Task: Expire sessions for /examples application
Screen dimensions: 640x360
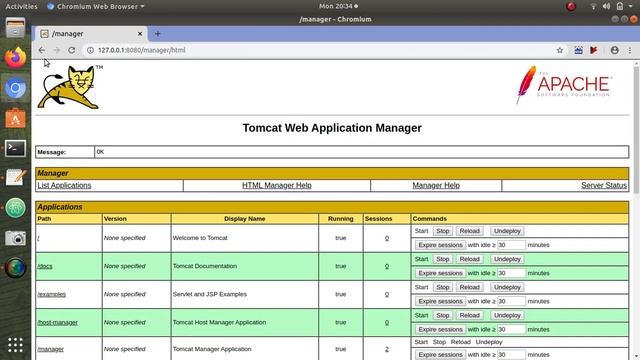Action: tap(440, 301)
